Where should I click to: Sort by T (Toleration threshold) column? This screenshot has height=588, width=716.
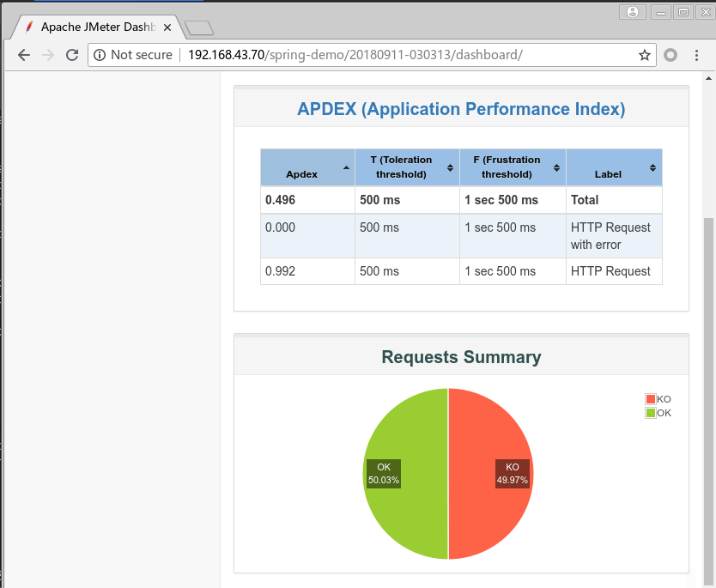[x=407, y=167]
